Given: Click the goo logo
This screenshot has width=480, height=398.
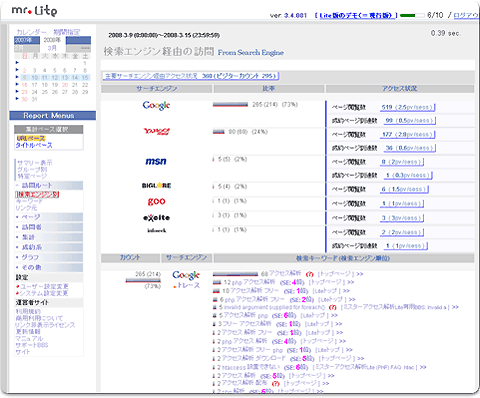Looking at the screenshot, I should (x=156, y=201).
